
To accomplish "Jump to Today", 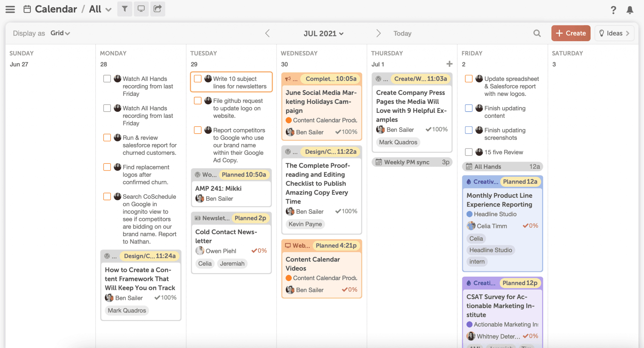I will [402, 34].
